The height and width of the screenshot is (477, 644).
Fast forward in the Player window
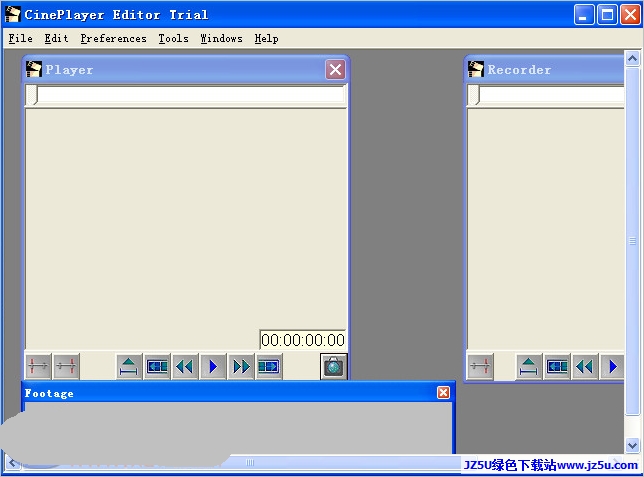click(x=240, y=366)
